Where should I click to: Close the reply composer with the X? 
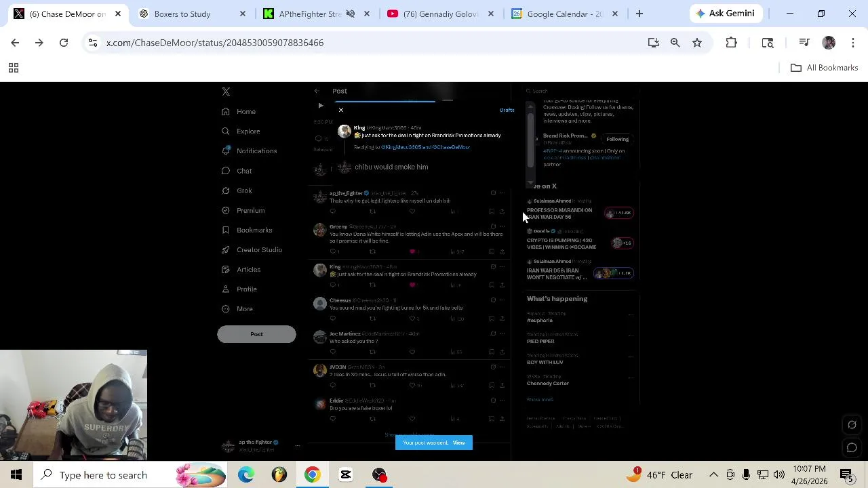tap(341, 110)
